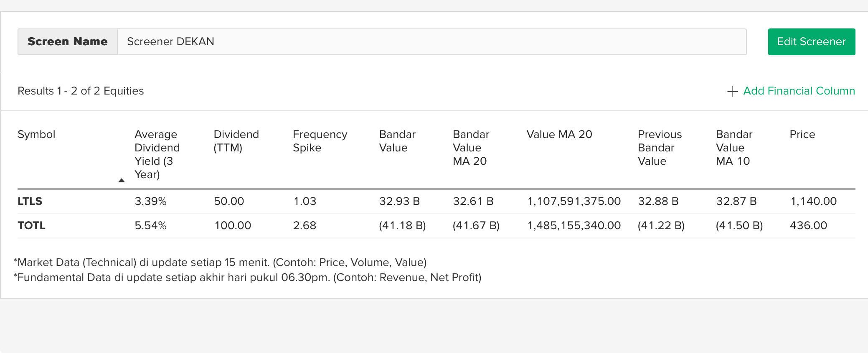This screenshot has height=353, width=868.
Task: Select TOTL dividend yield 5.54%
Action: pos(150,225)
